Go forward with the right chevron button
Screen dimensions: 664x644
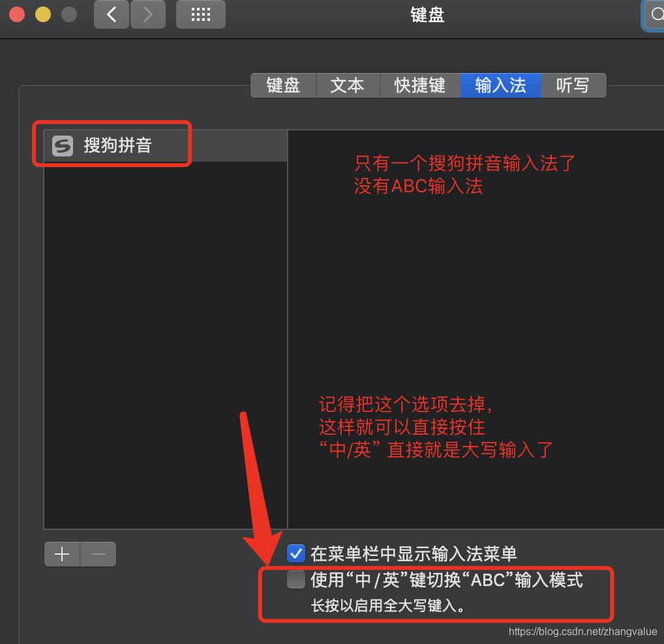click(148, 14)
